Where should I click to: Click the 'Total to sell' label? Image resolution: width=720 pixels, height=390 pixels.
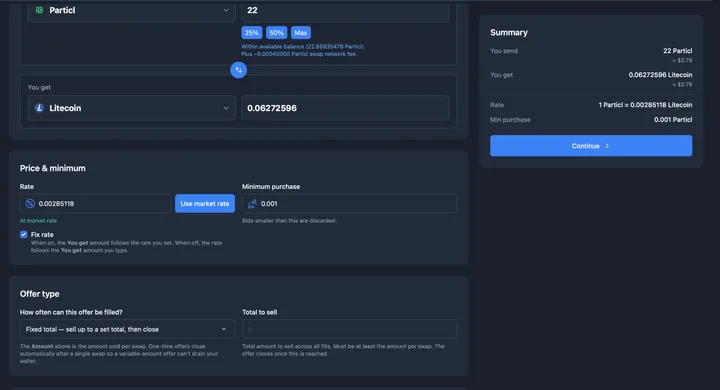[x=259, y=312]
